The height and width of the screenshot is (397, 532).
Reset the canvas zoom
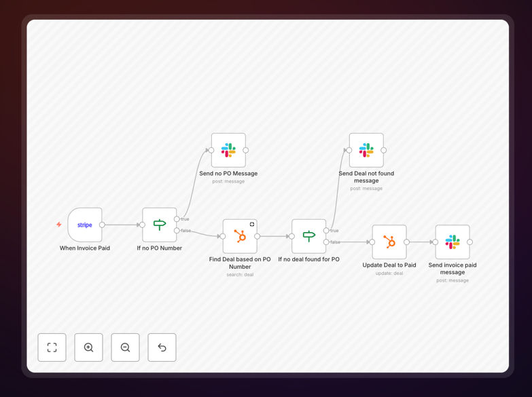[162, 347]
